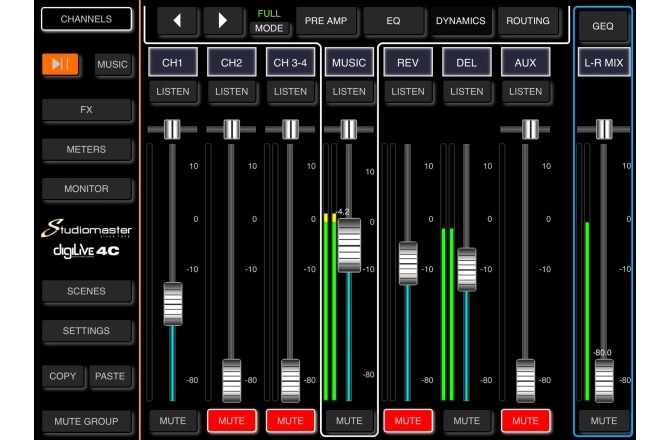The image size is (672, 440).
Task: Click the CH 3-4 volume fader cap
Action: coord(290,380)
